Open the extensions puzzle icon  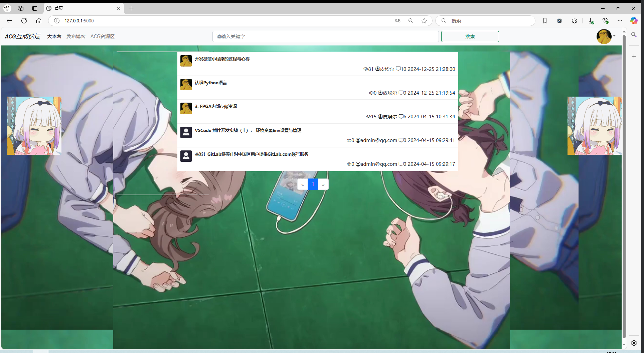coord(574,21)
